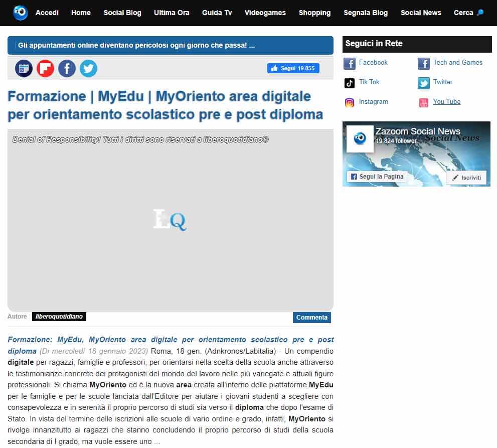
Task: Click the Autore label
Action: coord(17,317)
